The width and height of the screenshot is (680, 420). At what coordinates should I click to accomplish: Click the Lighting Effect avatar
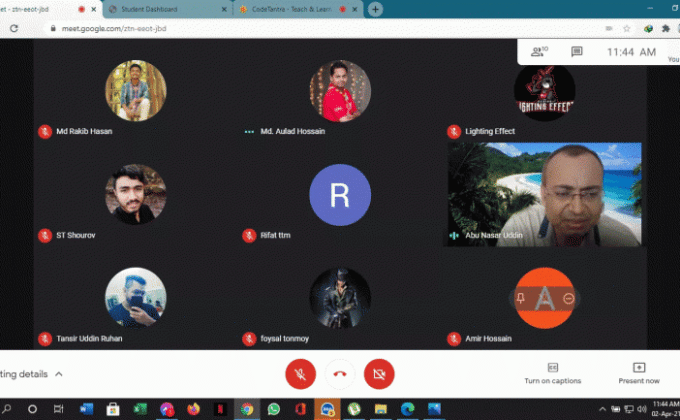(544, 92)
